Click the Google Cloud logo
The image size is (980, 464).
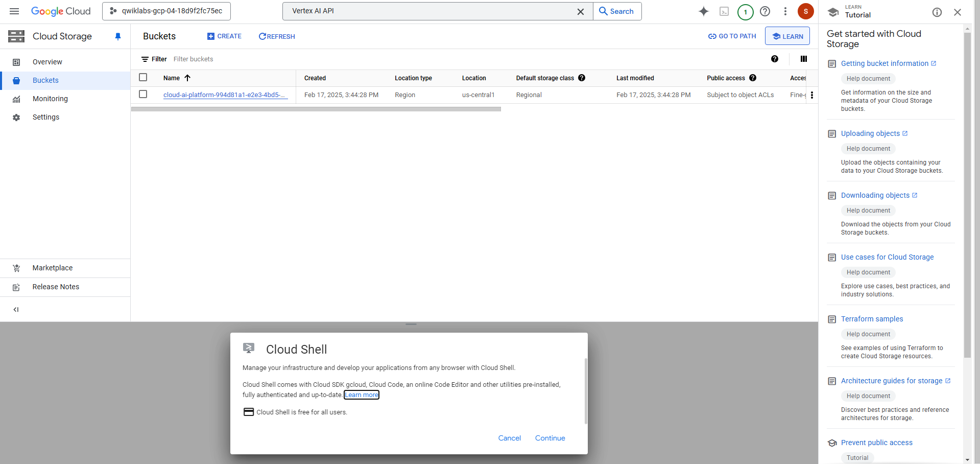tap(61, 11)
